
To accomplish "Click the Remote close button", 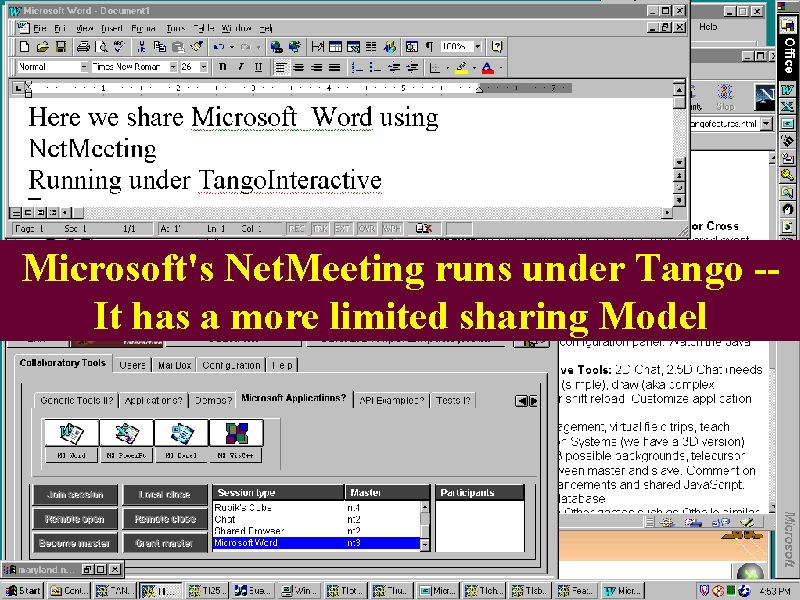I will coord(165,519).
